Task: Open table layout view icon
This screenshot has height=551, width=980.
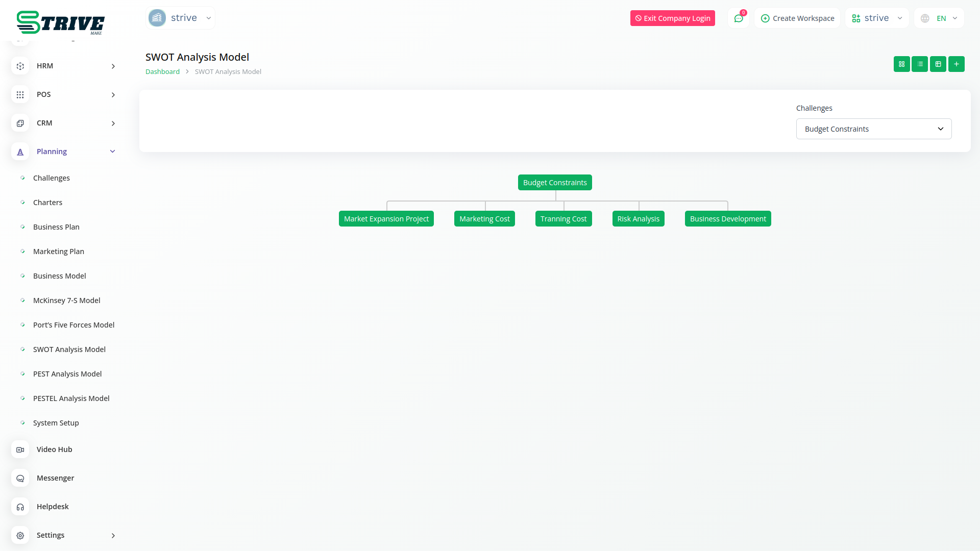Action: click(938, 64)
